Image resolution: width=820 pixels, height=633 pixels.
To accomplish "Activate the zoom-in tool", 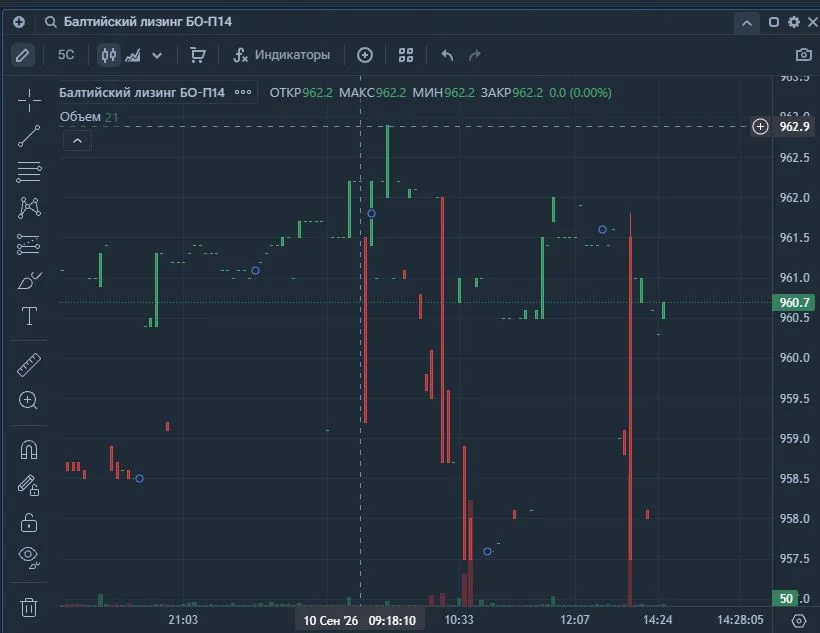I will click(28, 401).
